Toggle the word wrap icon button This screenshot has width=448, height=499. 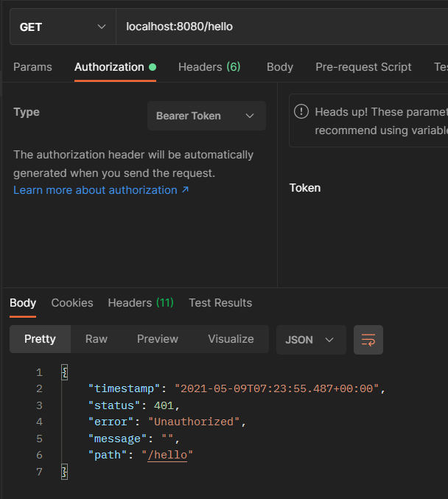pyautogui.click(x=368, y=340)
